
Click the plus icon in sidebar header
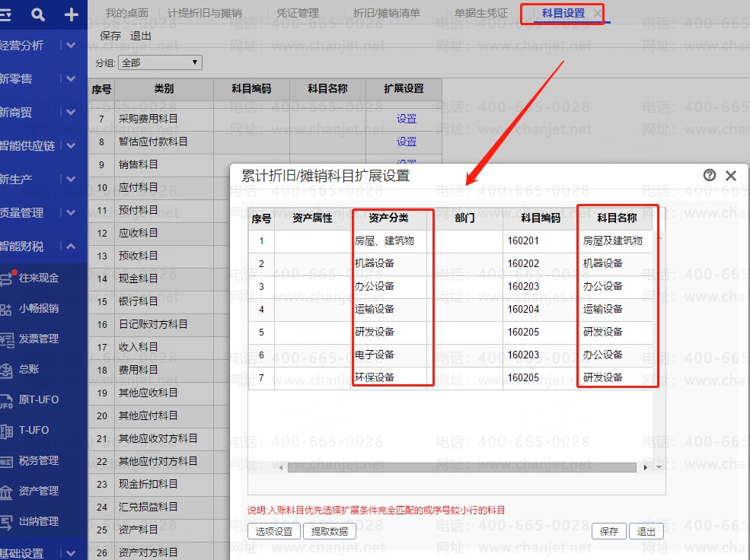(x=71, y=14)
